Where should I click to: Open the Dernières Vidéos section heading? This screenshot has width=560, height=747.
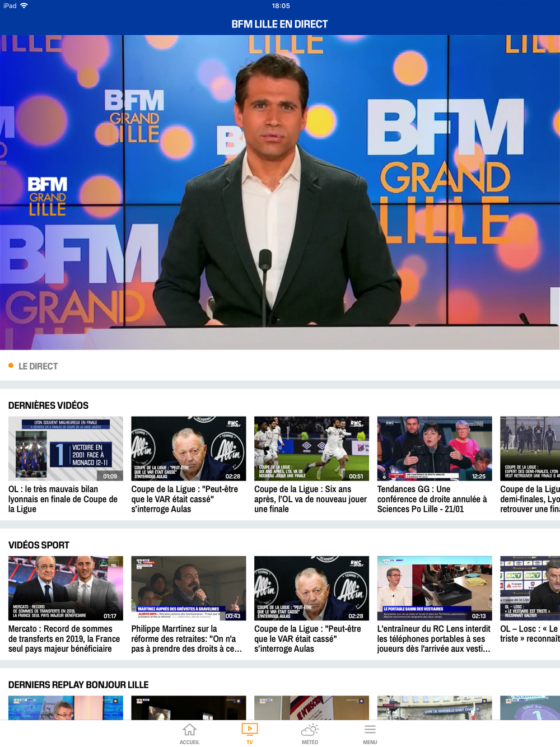coord(48,405)
